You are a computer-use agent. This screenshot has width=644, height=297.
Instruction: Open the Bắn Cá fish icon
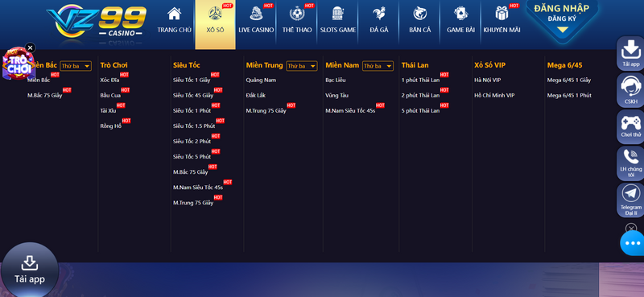point(419,14)
